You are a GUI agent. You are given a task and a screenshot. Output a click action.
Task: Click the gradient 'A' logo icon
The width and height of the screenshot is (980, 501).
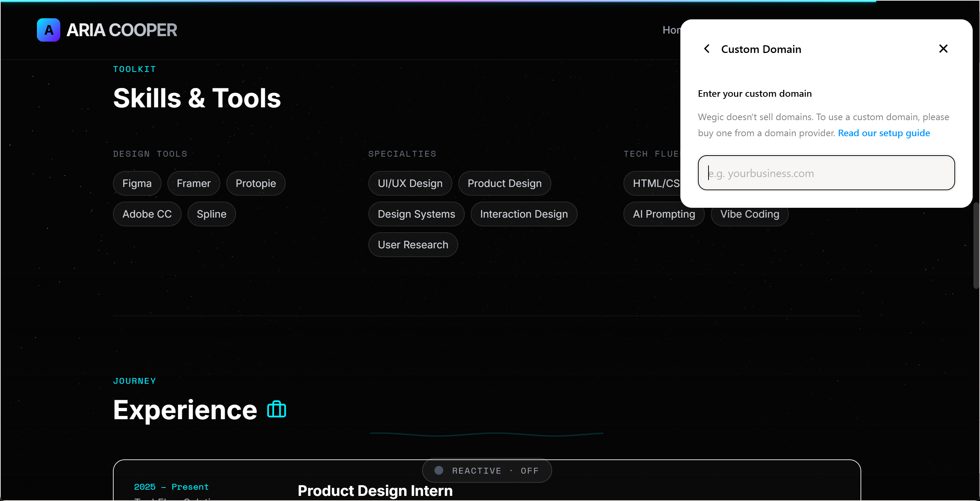tap(48, 30)
